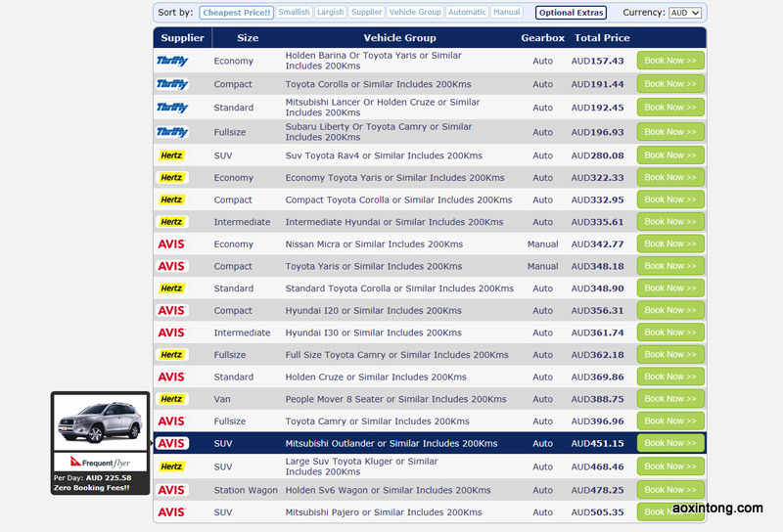The width and height of the screenshot is (783, 532).
Task: Click Avis logo in Nissan Micra row
Action: pos(172,244)
